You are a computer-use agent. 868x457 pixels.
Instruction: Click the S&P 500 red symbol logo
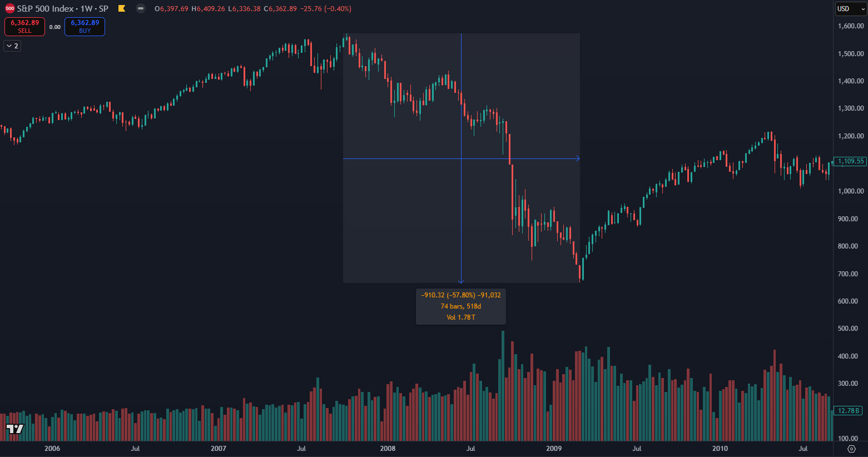click(9, 9)
